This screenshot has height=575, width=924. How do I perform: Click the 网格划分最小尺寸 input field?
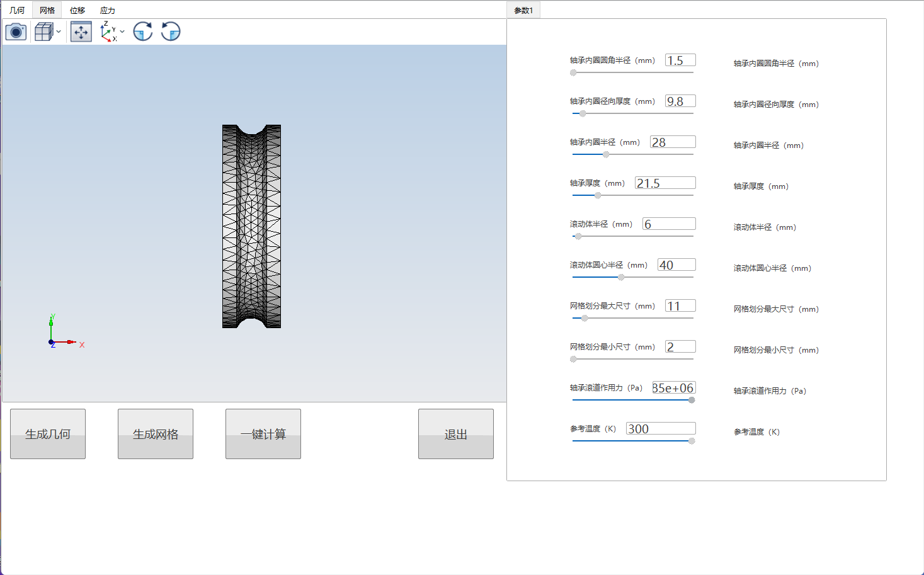680,347
